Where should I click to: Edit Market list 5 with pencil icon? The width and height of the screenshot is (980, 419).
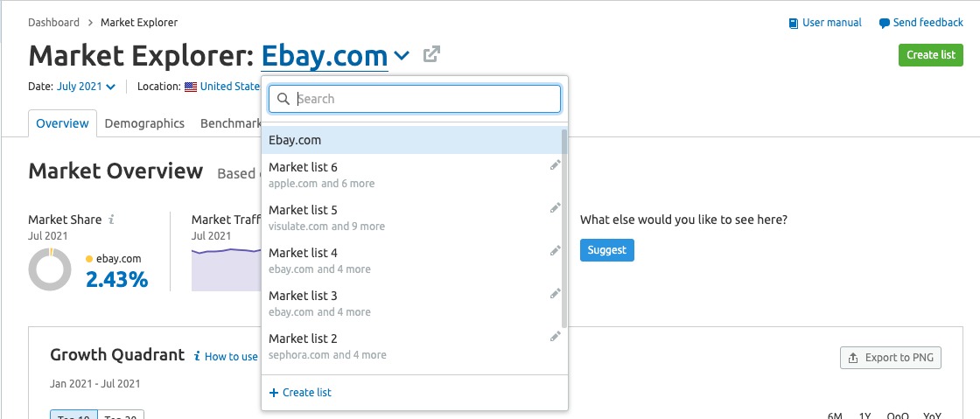tap(555, 208)
